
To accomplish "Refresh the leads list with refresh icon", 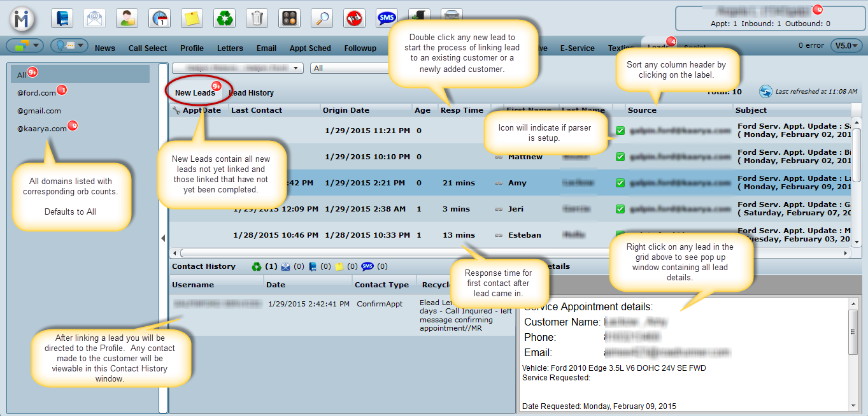I will [765, 92].
